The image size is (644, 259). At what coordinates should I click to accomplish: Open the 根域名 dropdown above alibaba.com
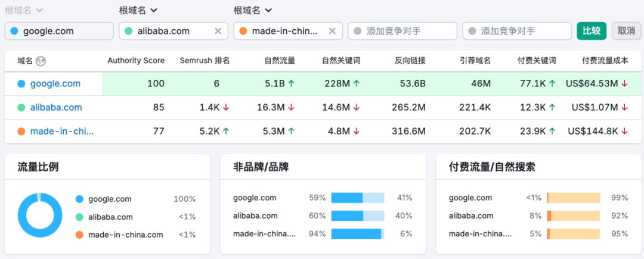click(x=138, y=10)
